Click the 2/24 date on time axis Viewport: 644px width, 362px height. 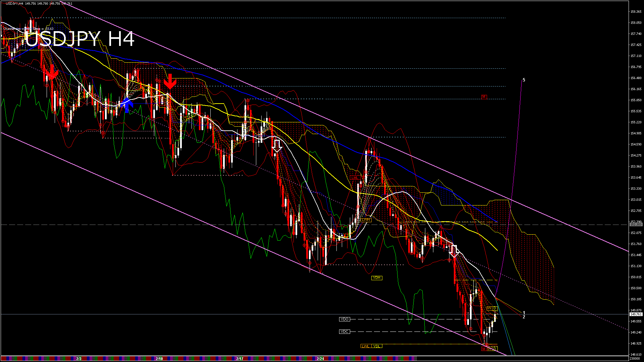point(320,359)
